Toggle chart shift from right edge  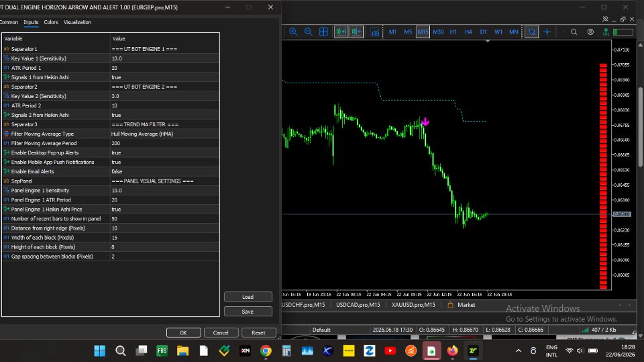coord(356,32)
